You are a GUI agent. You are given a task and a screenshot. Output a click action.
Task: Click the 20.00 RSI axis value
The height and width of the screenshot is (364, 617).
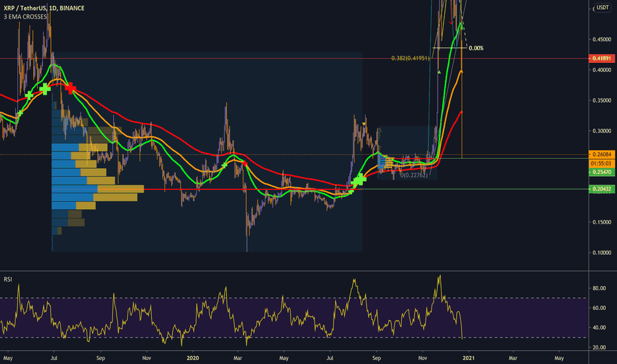(x=599, y=347)
